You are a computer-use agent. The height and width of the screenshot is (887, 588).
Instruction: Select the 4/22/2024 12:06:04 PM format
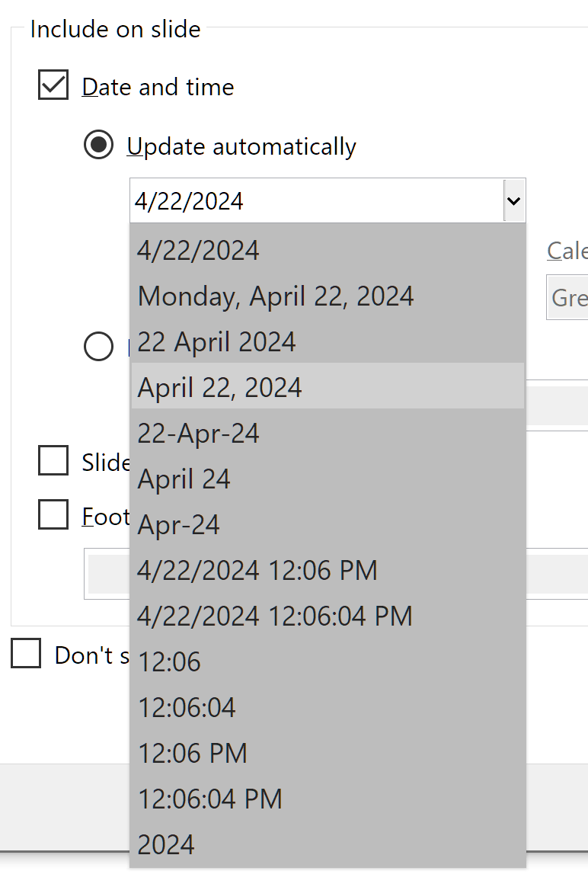(x=275, y=616)
